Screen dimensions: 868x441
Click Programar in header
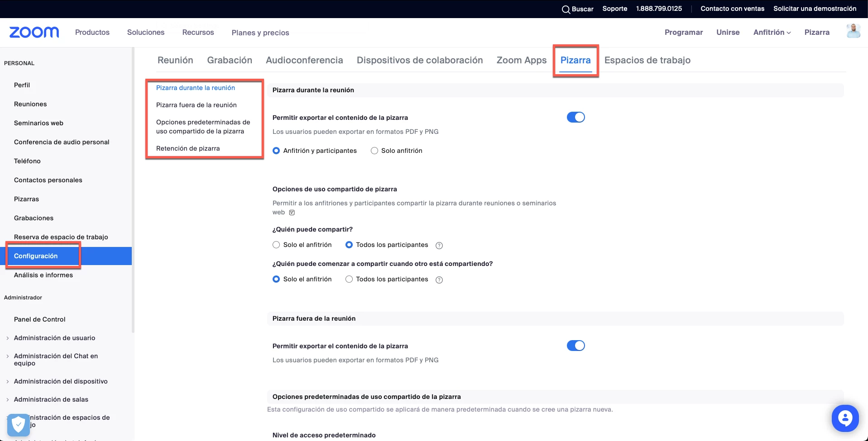tap(684, 32)
